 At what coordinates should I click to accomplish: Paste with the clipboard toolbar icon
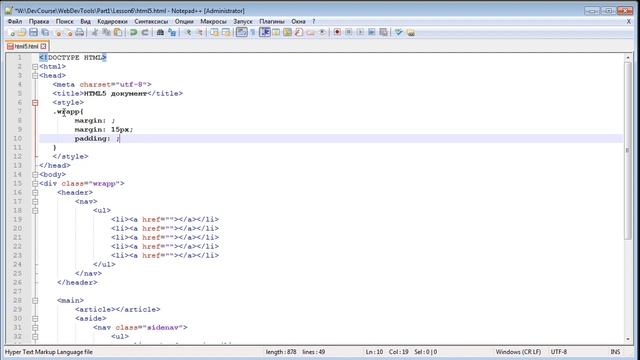coord(118,32)
